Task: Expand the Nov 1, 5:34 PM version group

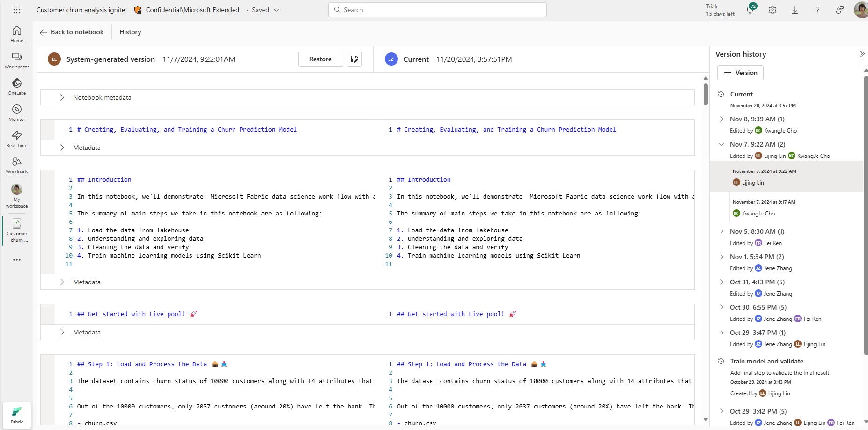Action: click(x=721, y=257)
